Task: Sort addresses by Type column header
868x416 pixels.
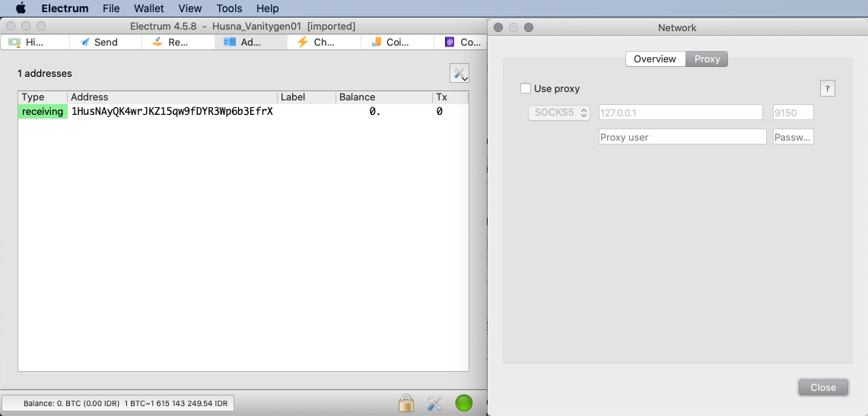Action: [x=43, y=97]
